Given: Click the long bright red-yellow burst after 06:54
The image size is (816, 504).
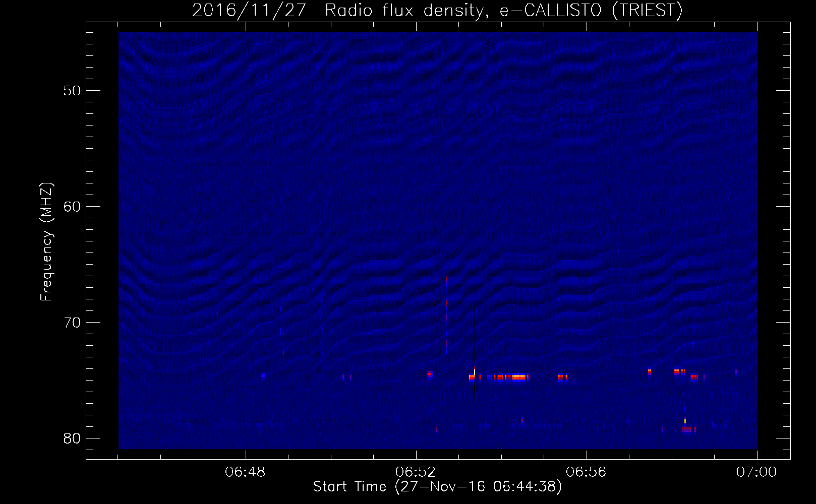Looking at the screenshot, I should click(x=519, y=377).
